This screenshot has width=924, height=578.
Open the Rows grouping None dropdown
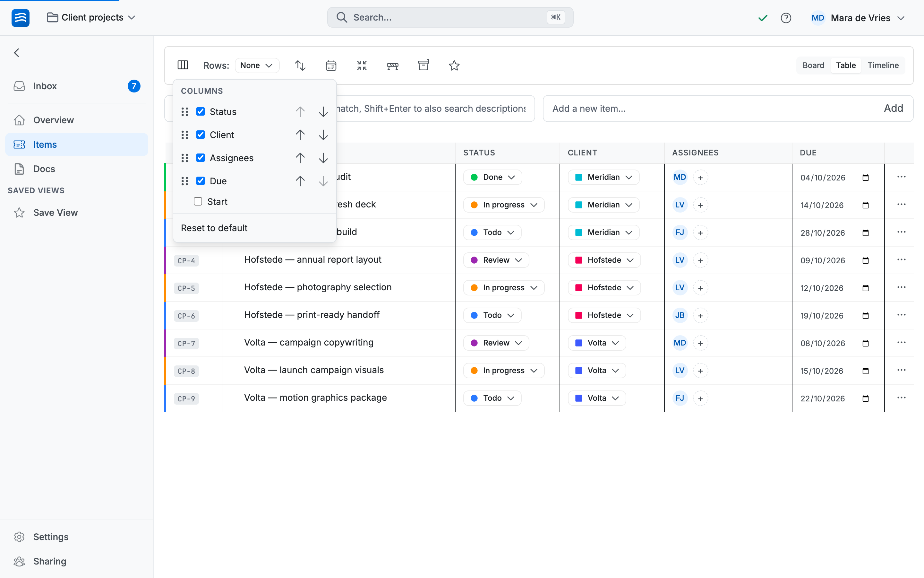(257, 66)
